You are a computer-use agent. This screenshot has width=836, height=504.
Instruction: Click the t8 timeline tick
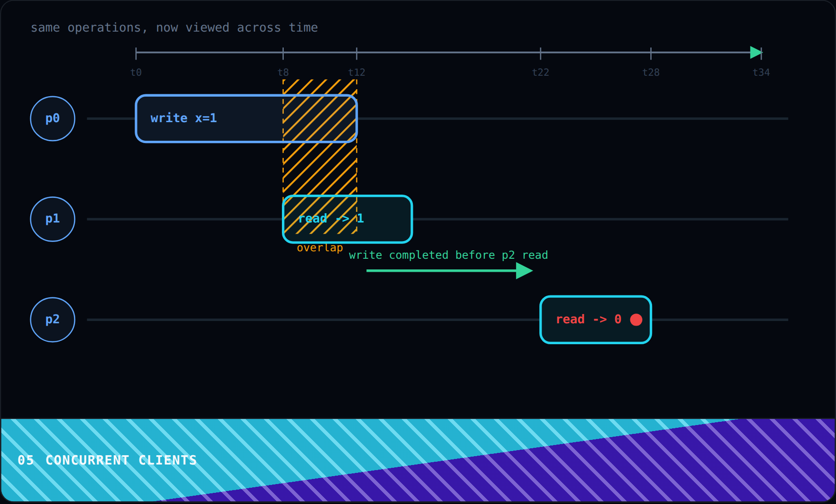[283, 53]
